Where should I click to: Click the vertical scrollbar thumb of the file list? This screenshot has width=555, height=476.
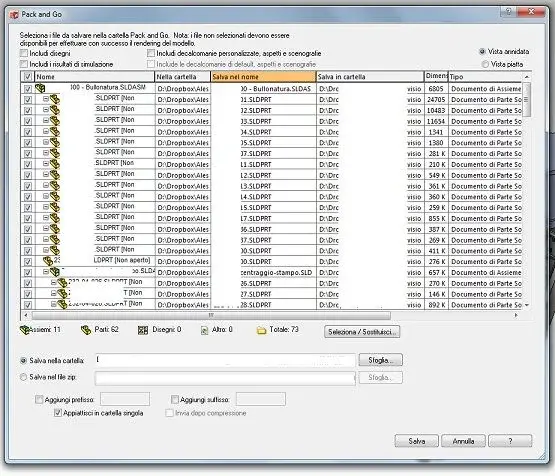(526, 100)
